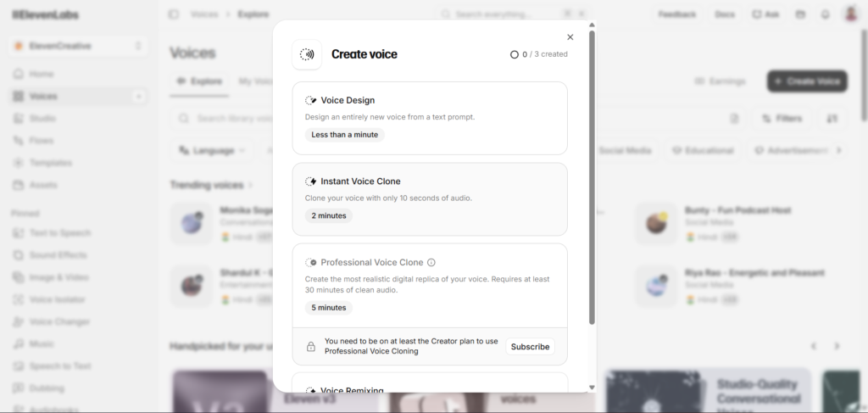Open Voice Changer tool
868x413 pixels.
[78, 321]
